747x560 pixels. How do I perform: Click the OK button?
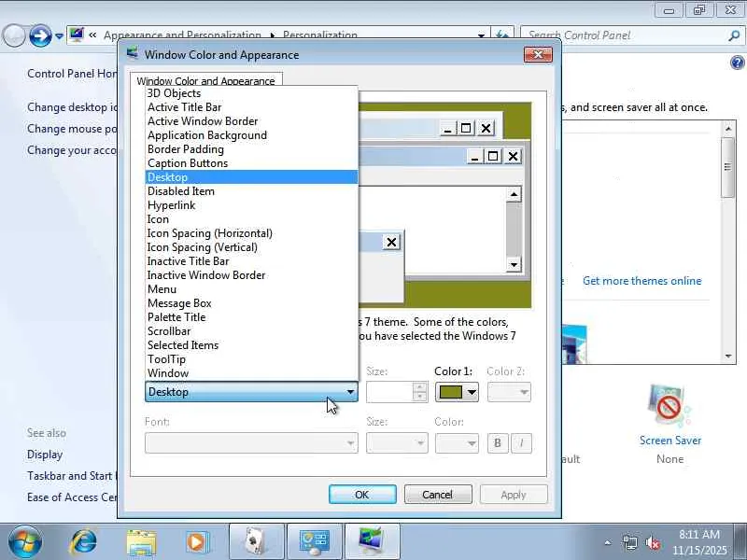click(362, 495)
